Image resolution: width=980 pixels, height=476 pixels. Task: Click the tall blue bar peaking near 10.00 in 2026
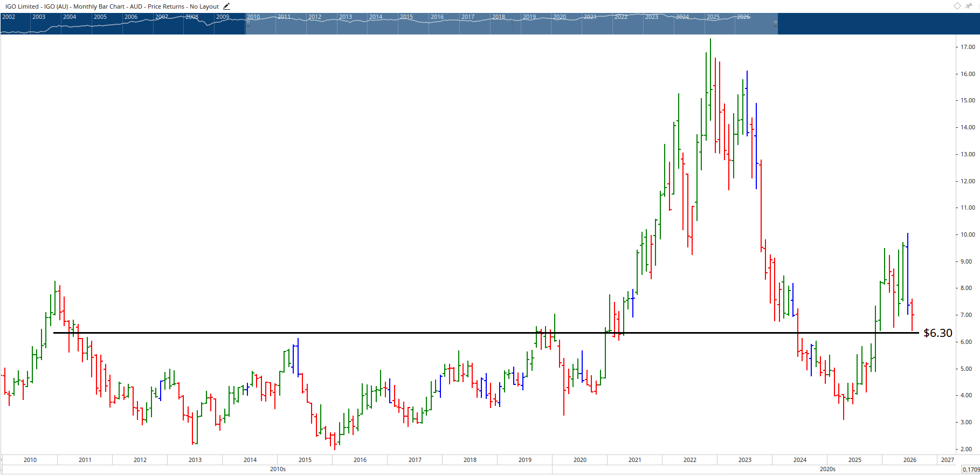(x=908, y=274)
